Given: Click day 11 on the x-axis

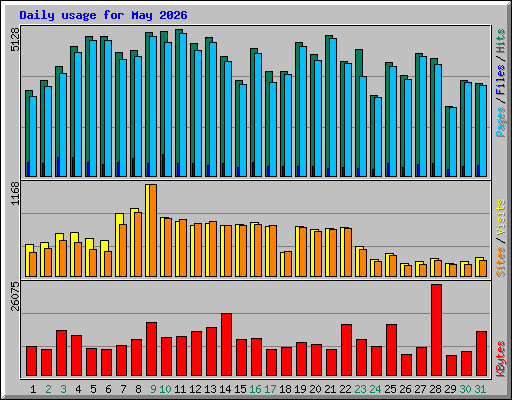Looking at the screenshot, I should point(180,389).
